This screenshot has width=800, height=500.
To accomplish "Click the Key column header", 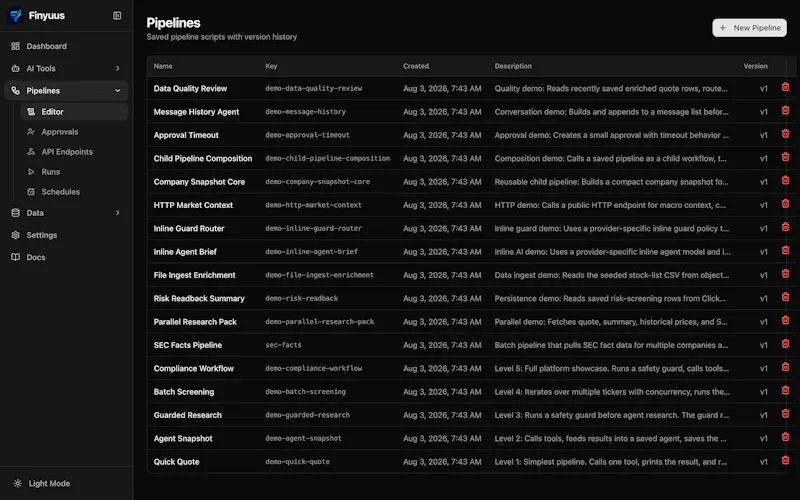I will pos(271,66).
